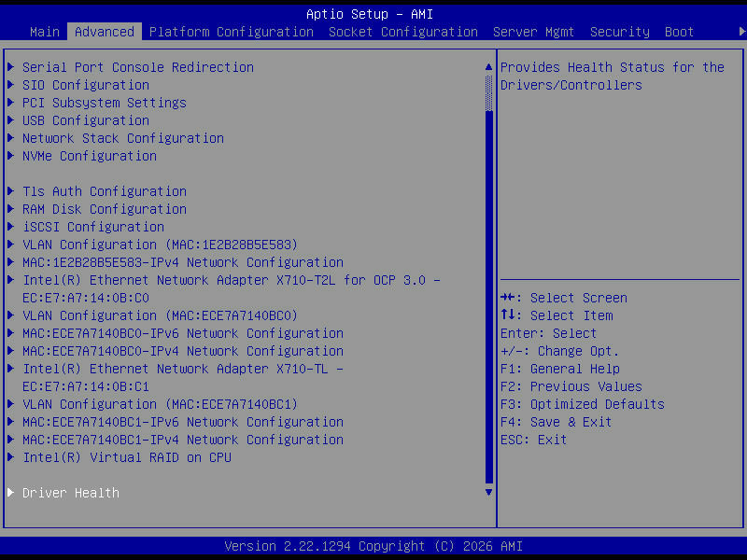Image resolution: width=747 pixels, height=560 pixels.
Task: Select the Advanced tab
Action: [x=105, y=32]
